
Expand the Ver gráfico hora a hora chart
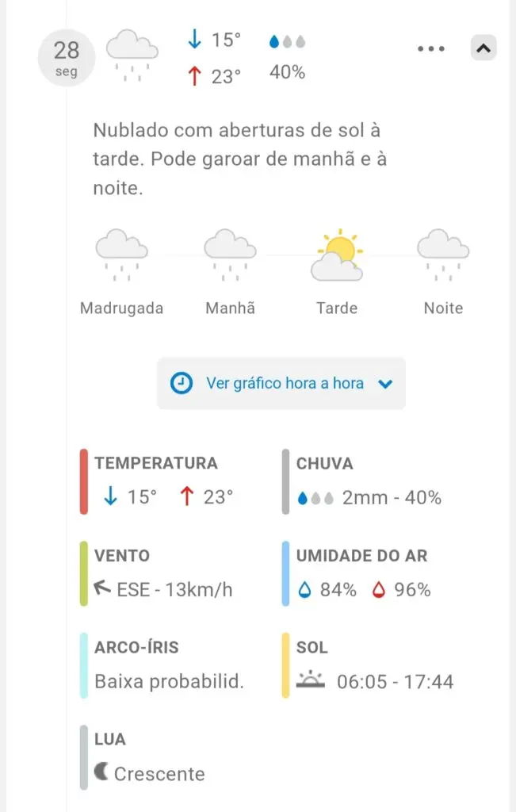[x=281, y=383]
